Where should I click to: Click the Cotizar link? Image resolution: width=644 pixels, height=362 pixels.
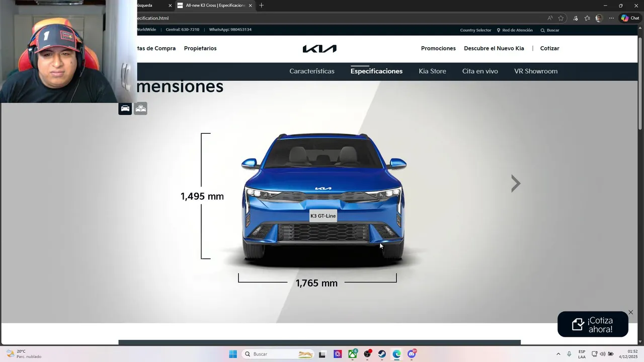pyautogui.click(x=549, y=48)
